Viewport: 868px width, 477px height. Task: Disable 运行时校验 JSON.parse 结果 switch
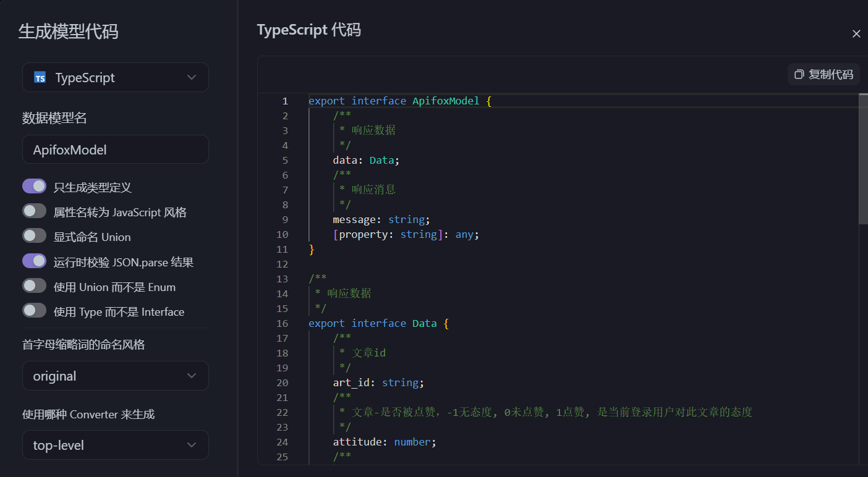coord(35,261)
